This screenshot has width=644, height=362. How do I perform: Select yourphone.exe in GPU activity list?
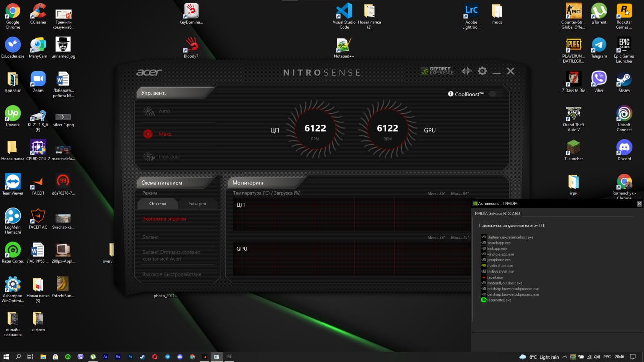[496, 260]
